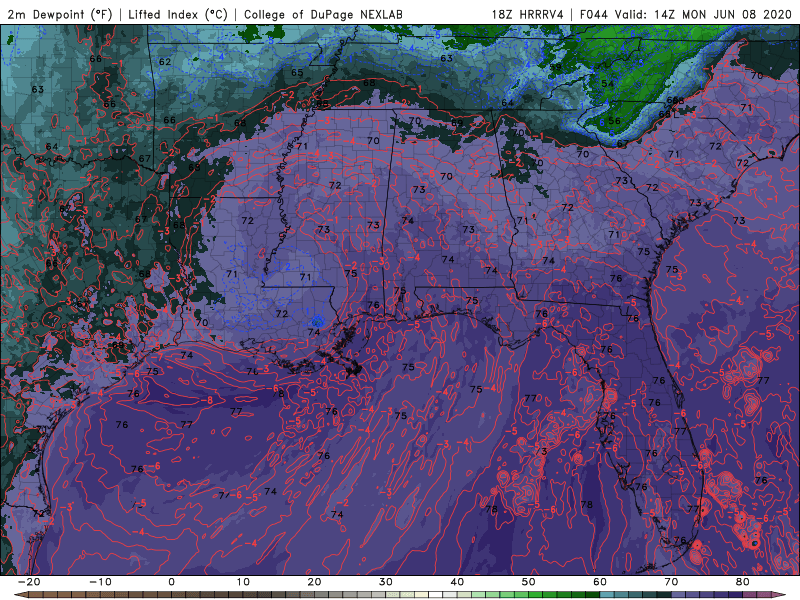The height and width of the screenshot is (600, 800).
Task: Click the 'Lifted Index (°C)' header label
Action: (178, 15)
